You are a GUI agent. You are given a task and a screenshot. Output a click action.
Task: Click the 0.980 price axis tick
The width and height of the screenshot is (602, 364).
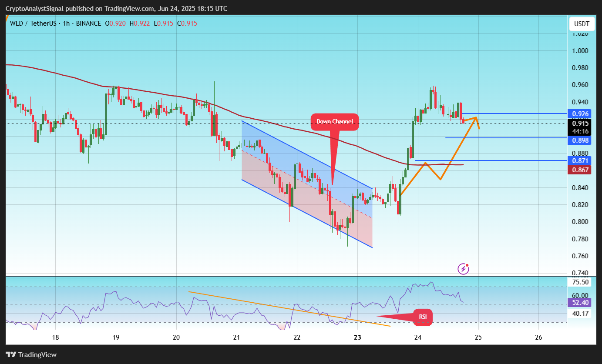(x=581, y=67)
